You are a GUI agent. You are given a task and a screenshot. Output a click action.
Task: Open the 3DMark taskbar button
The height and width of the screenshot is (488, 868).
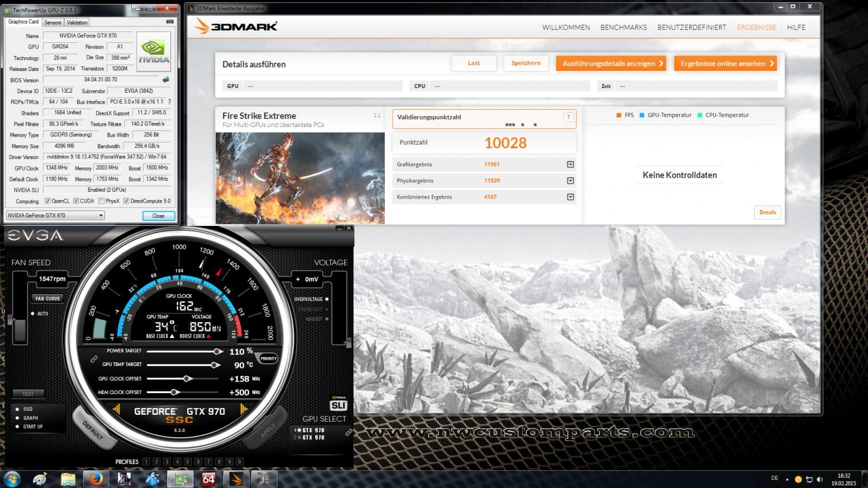236,478
